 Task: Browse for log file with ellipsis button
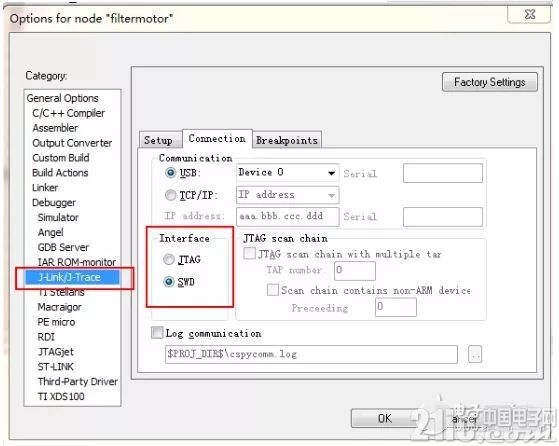475,354
